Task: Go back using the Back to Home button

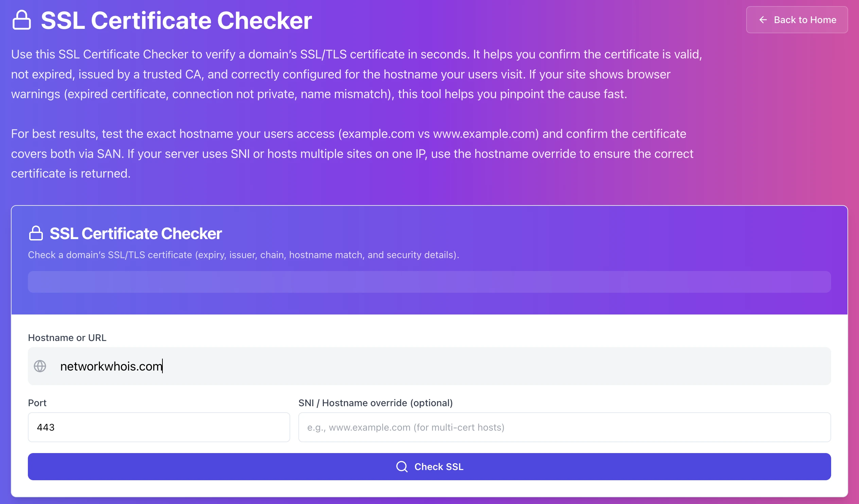Action: click(796, 20)
